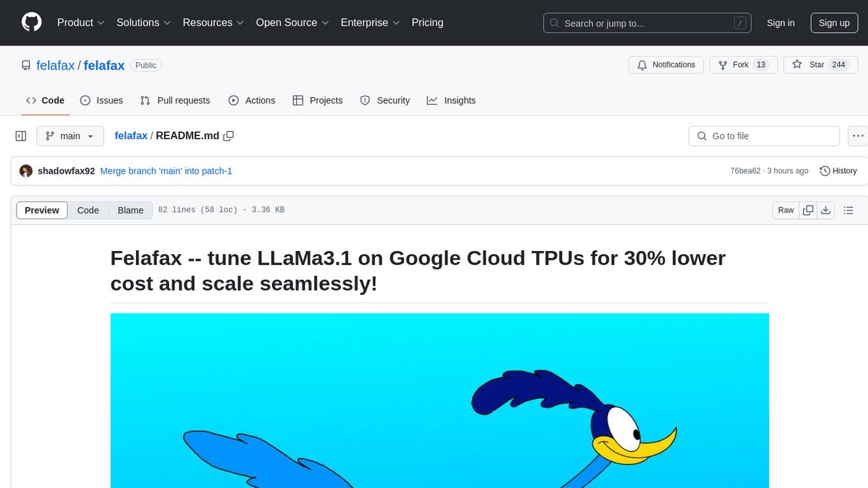868x488 pixels.
Task: Click the roadrunner banner image
Action: (x=440, y=400)
